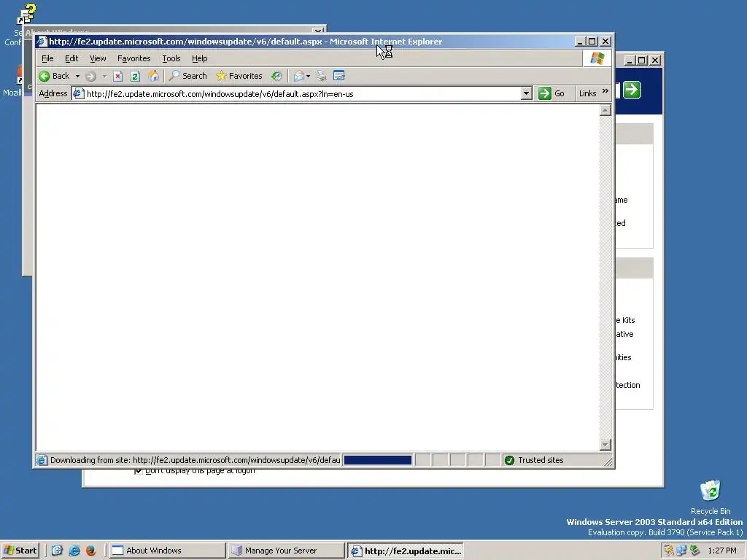Click the vertical scrollbar up arrow
The width and height of the screenshot is (747, 560).
(605, 111)
